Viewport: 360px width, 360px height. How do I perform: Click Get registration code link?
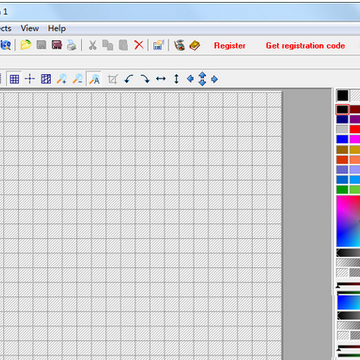tap(305, 46)
